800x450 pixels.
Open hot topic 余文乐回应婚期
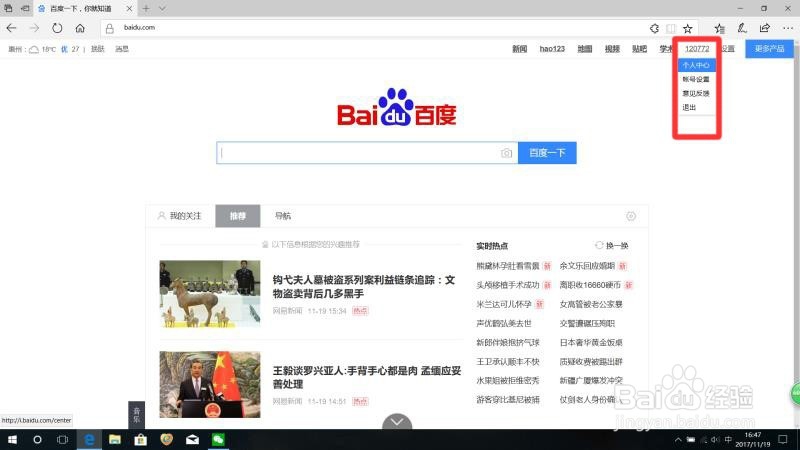pyautogui.click(x=587, y=266)
